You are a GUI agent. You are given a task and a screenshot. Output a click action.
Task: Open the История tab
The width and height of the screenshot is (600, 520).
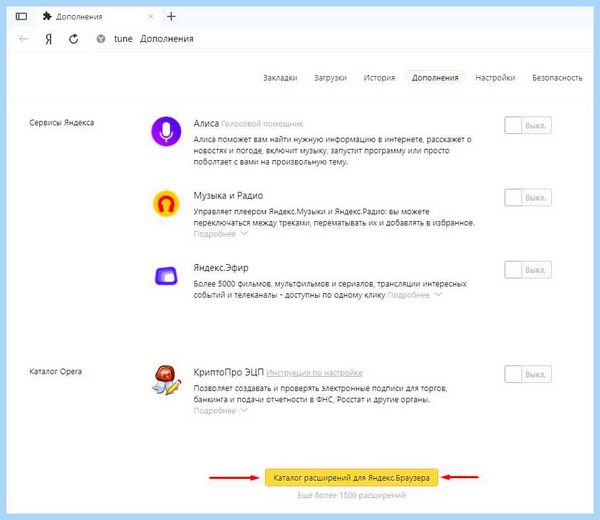pyautogui.click(x=379, y=78)
